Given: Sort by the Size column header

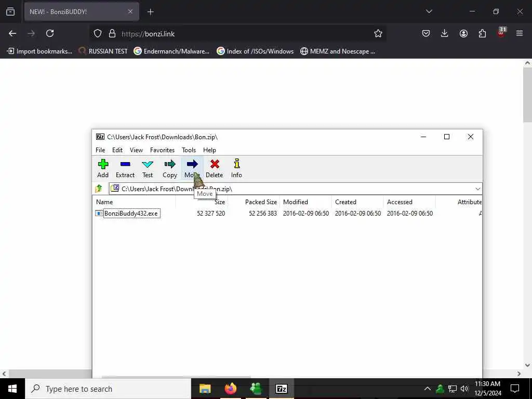Looking at the screenshot, I should point(202,202).
